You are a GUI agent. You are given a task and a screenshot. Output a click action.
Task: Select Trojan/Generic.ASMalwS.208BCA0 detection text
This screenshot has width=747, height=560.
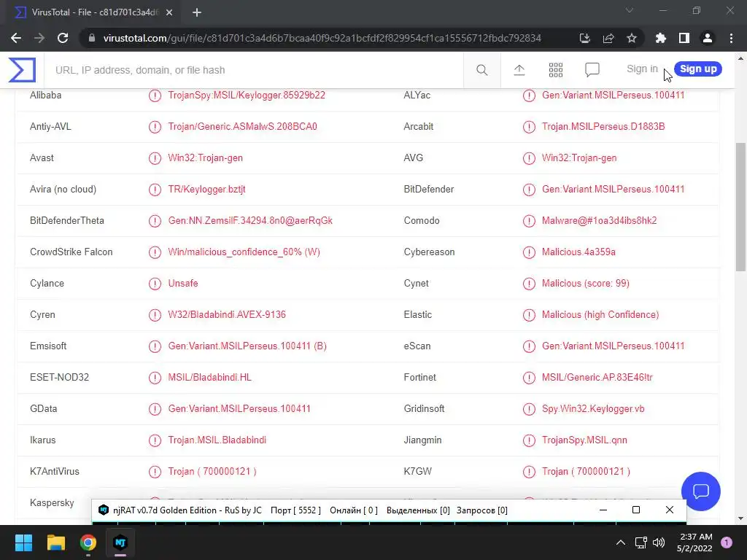tap(242, 127)
